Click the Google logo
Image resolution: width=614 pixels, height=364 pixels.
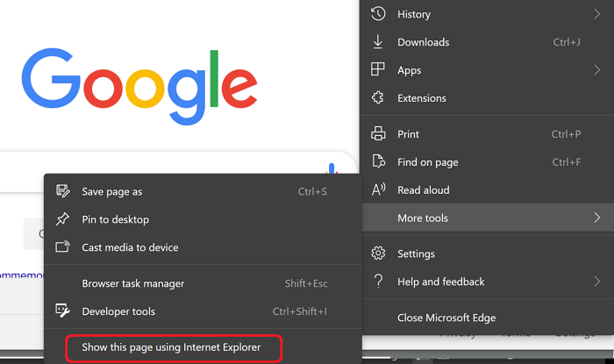139,87
